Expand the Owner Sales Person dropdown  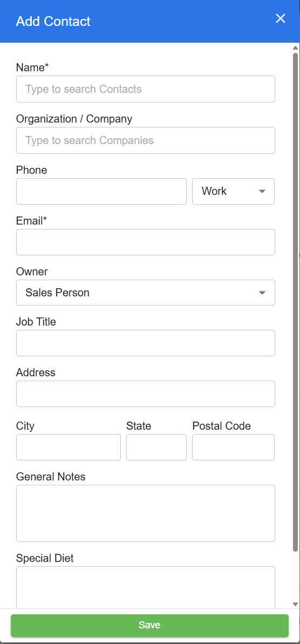coord(146,293)
